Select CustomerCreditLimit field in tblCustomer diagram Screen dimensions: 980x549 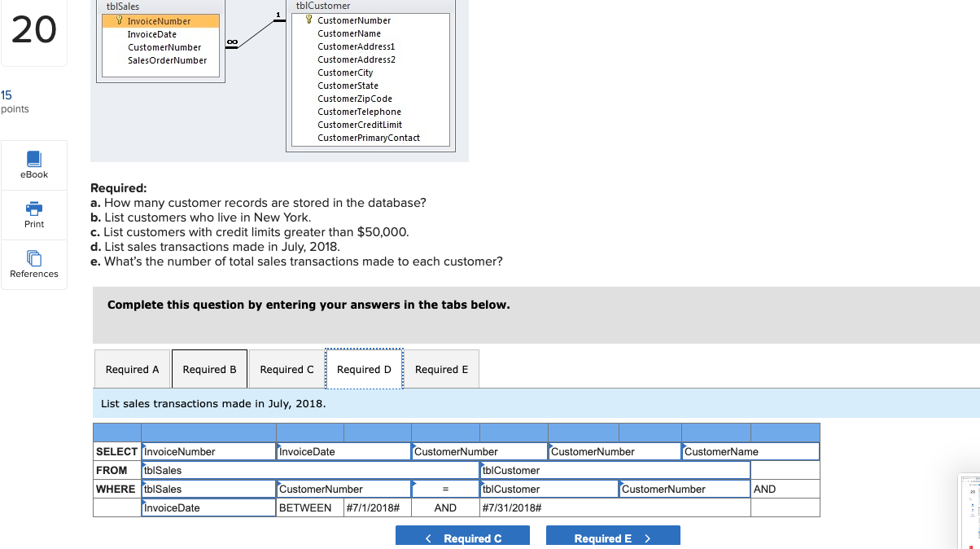click(x=359, y=125)
